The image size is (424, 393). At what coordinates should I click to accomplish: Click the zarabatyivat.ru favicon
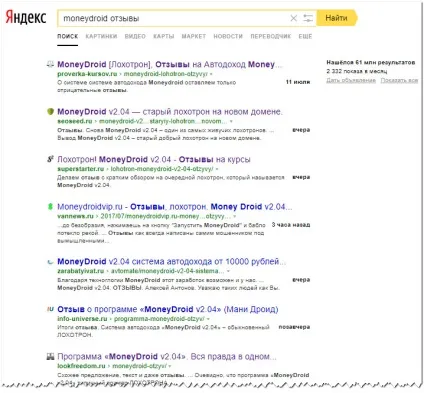click(50, 262)
